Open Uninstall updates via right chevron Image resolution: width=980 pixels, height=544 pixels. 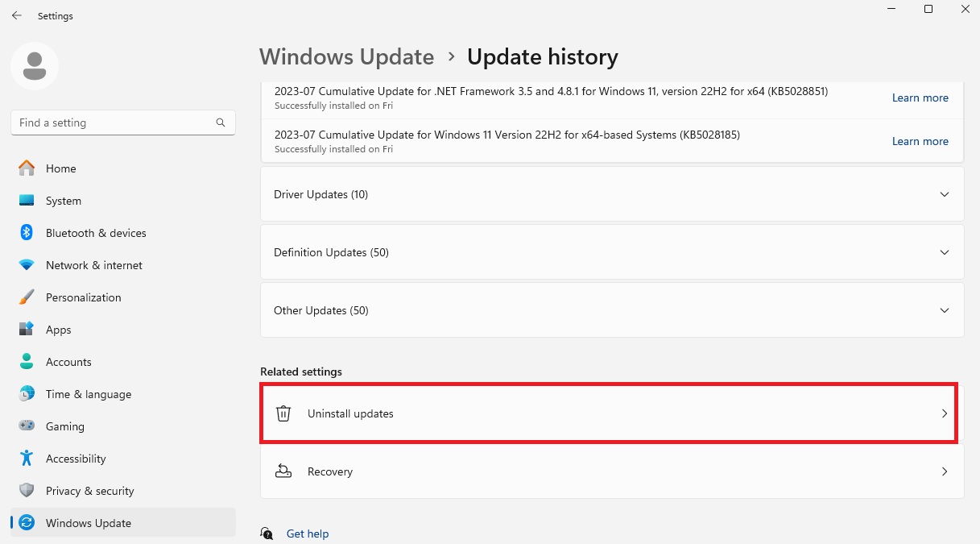pyautogui.click(x=945, y=413)
